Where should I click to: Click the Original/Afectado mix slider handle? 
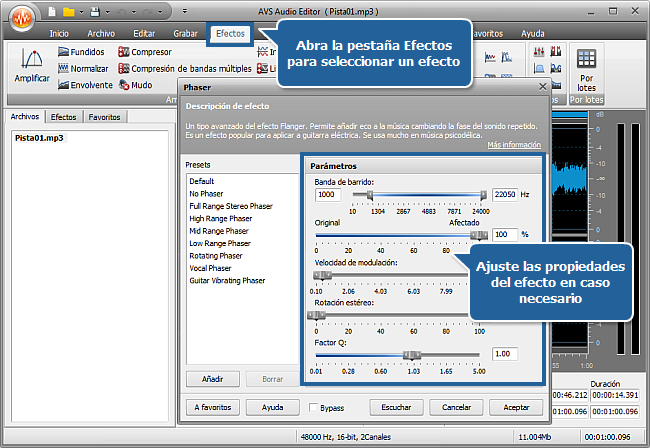pyautogui.click(x=479, y=235)
